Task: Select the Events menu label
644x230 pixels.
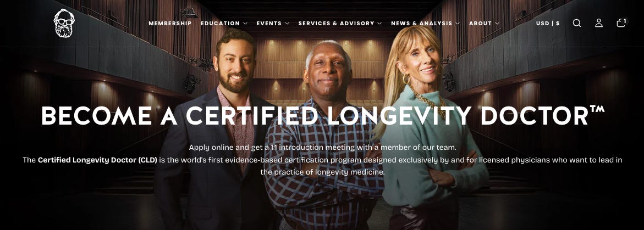Action: 269,24
